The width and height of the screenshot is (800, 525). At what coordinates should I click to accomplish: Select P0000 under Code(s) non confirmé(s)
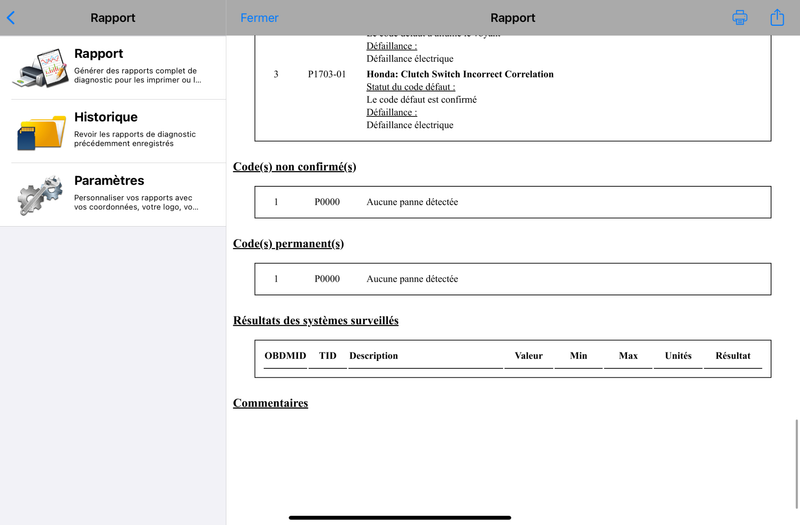click(x=327, y=202)
